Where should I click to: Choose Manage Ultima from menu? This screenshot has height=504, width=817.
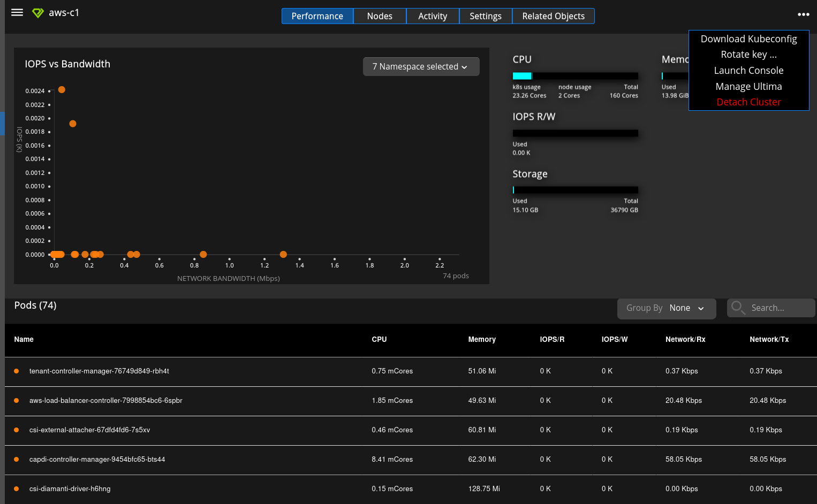pyautogui.click(x=748, y=87)
